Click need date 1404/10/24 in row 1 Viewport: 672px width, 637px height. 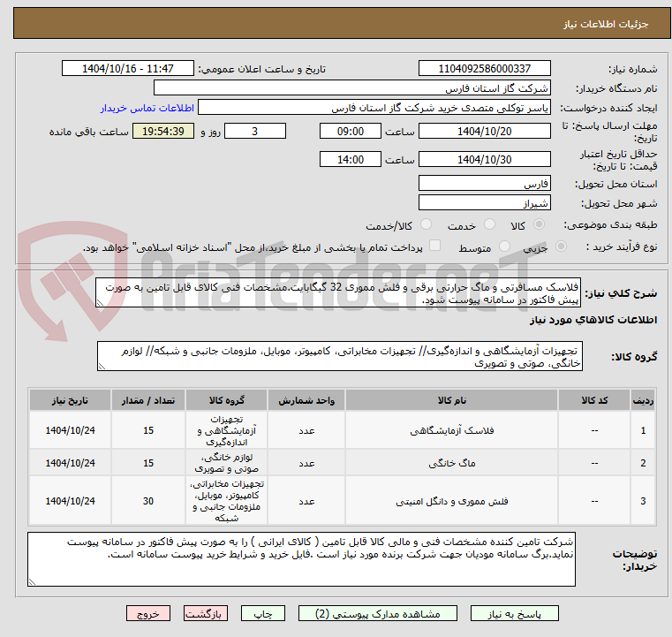71,430
